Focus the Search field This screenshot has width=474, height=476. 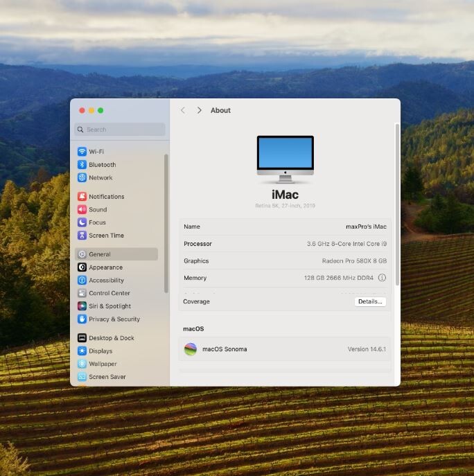tap(120, 130)
